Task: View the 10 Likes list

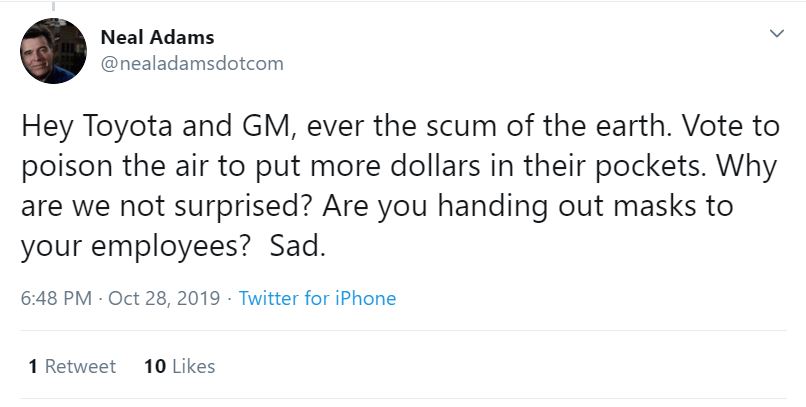Action: click(179, 366)
